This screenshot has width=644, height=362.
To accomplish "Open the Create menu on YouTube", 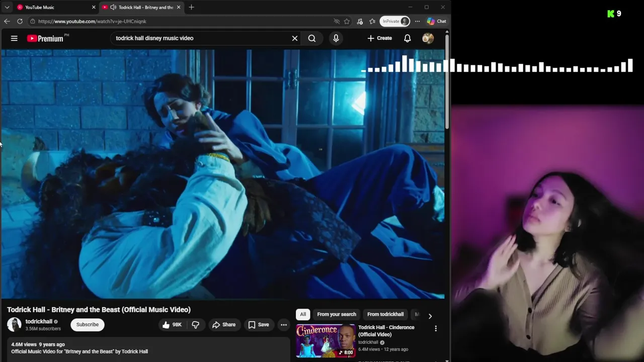I will (x=379, y=38).
